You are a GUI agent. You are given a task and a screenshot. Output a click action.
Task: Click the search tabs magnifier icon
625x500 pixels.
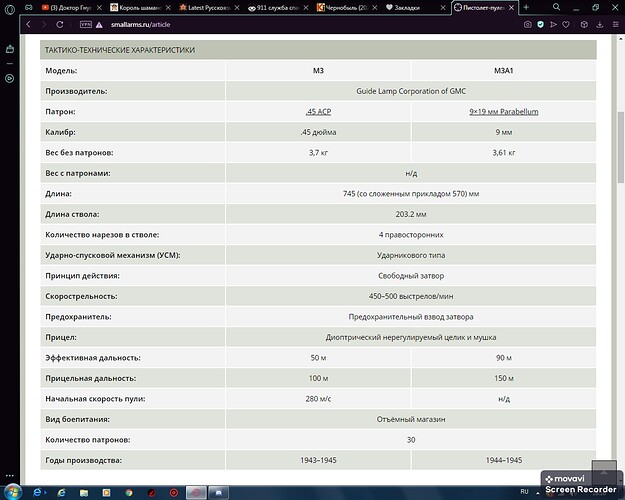click(556, 7)
